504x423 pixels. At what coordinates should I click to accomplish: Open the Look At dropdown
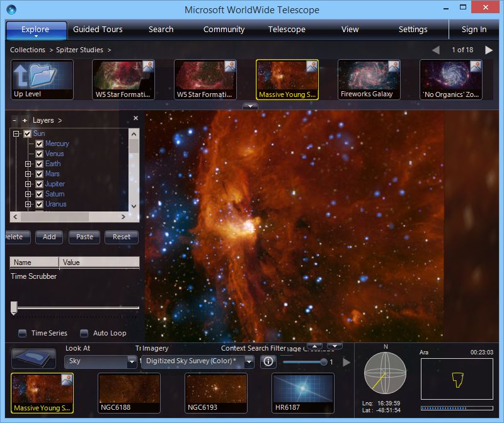point(101,361)
